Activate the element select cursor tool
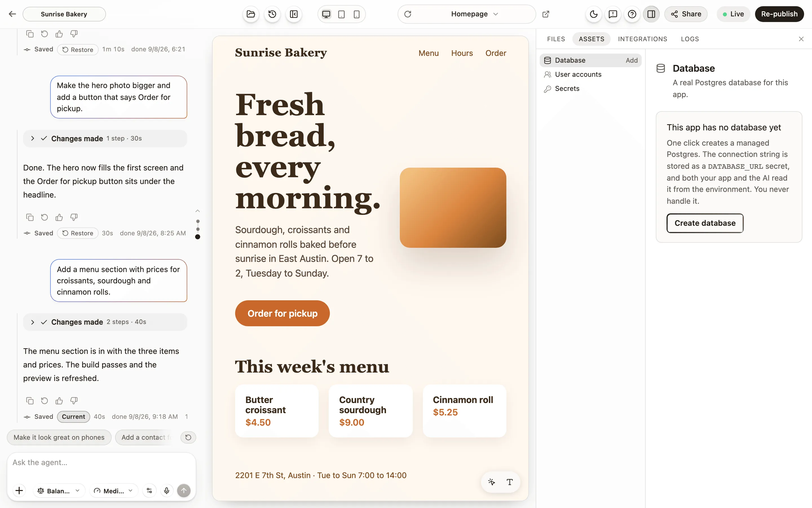Viewport: 812px width, 508px height. [x=491, y=482]
